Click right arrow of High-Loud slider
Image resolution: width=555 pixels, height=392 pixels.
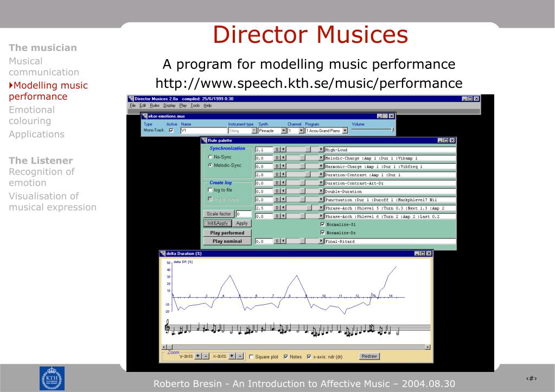point(321,150)
